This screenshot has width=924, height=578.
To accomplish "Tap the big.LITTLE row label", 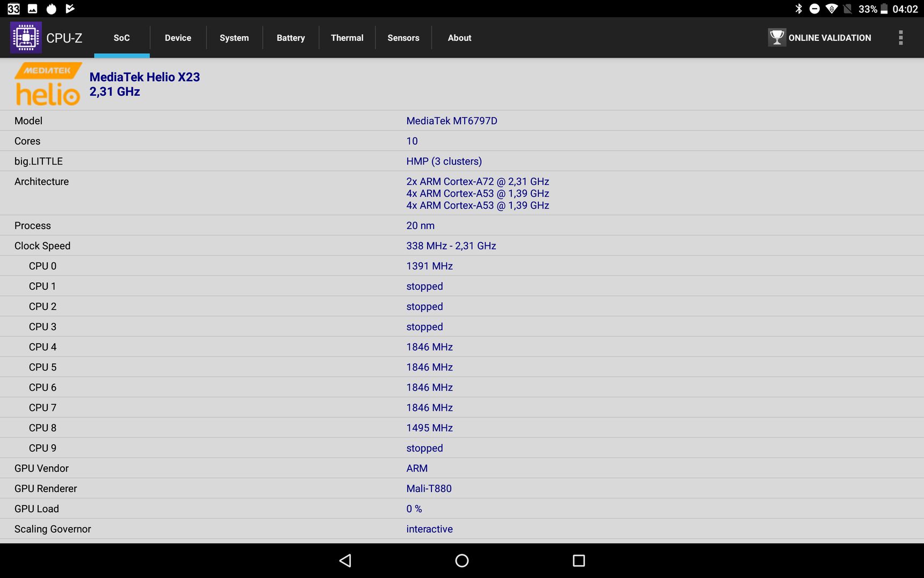I will [x=39, y=161].
